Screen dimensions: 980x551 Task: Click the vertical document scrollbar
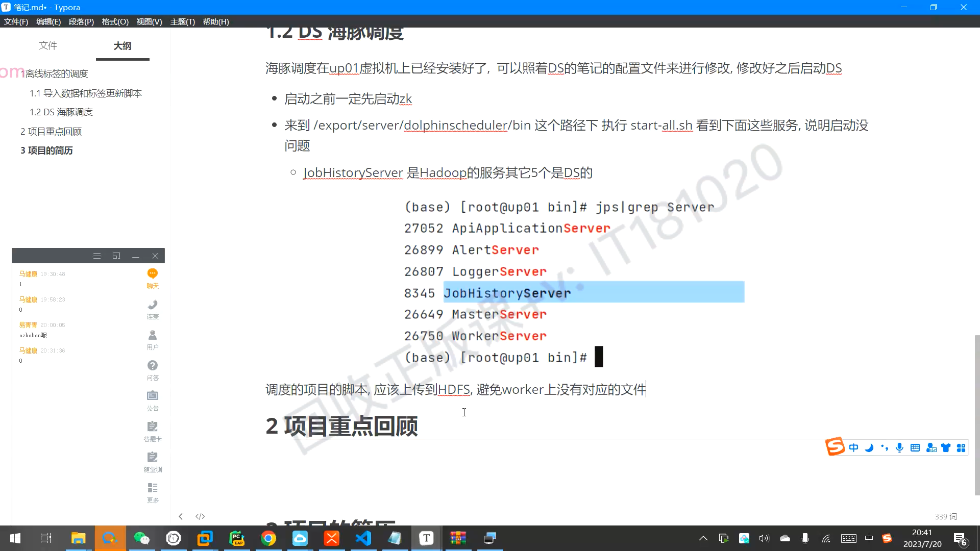coord(977,414)
